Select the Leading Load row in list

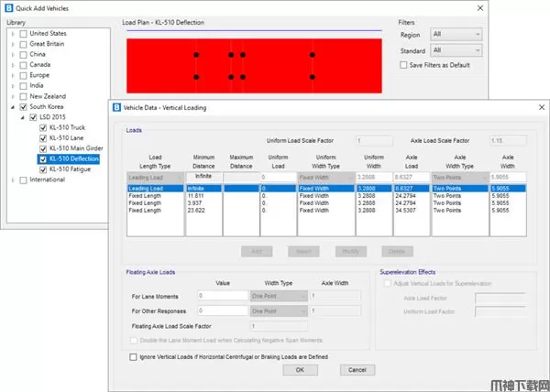(155, 187)
